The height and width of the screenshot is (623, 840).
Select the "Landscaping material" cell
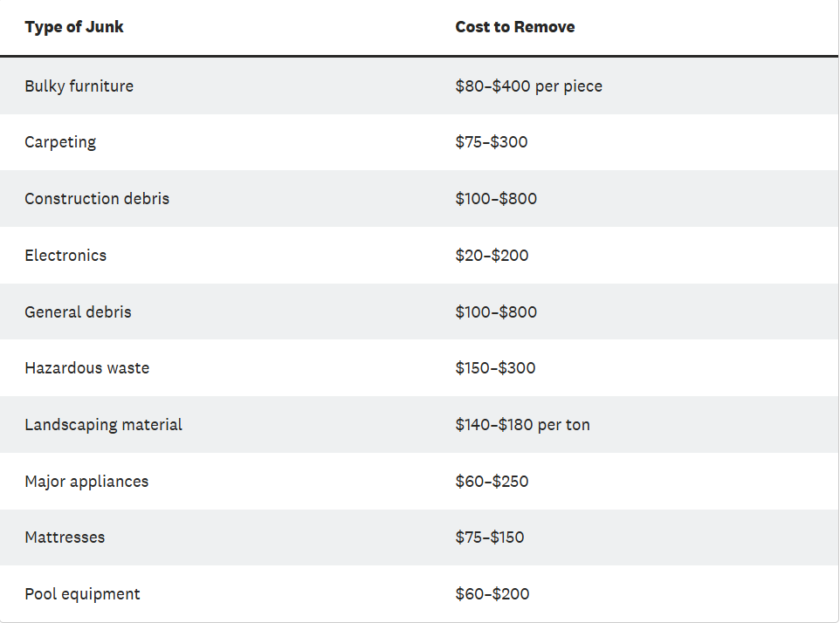pyautogui.click(x=103, y=425)
